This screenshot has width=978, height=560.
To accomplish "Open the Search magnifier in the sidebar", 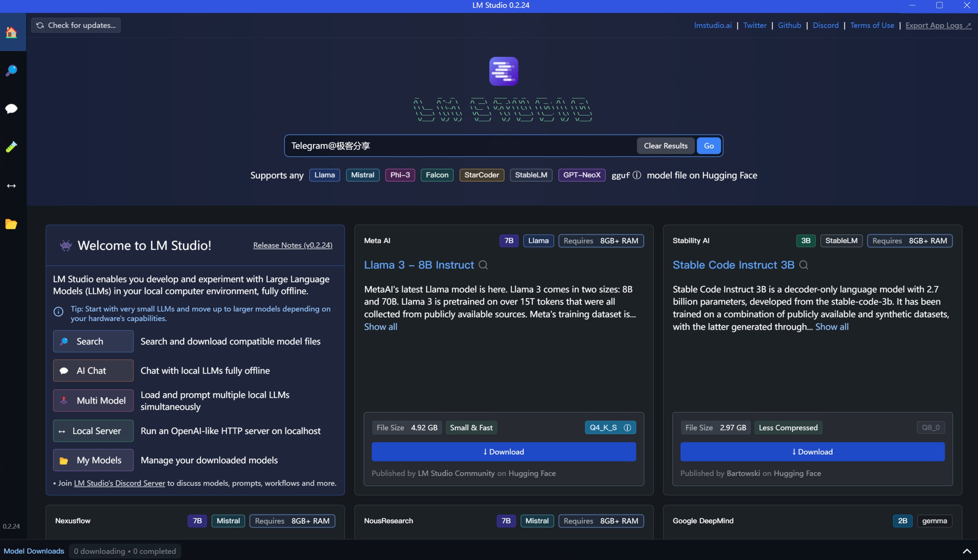I will pyautogui.click(x=11, y=70).
